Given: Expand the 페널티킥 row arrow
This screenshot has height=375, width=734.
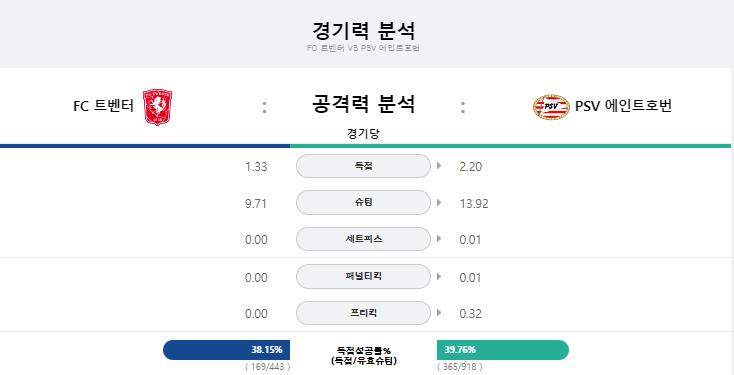Looking at the screenshot, I should click(x=439, y=276).
